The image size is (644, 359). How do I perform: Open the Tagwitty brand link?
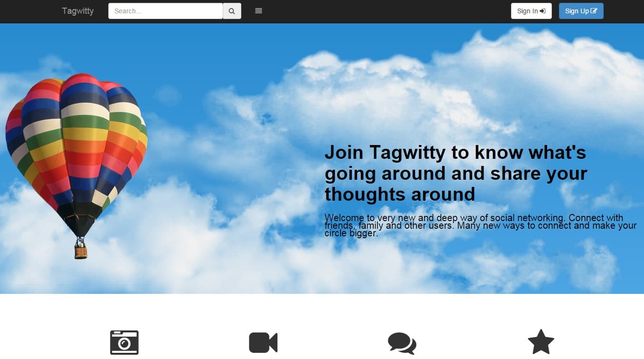(78, 11)
